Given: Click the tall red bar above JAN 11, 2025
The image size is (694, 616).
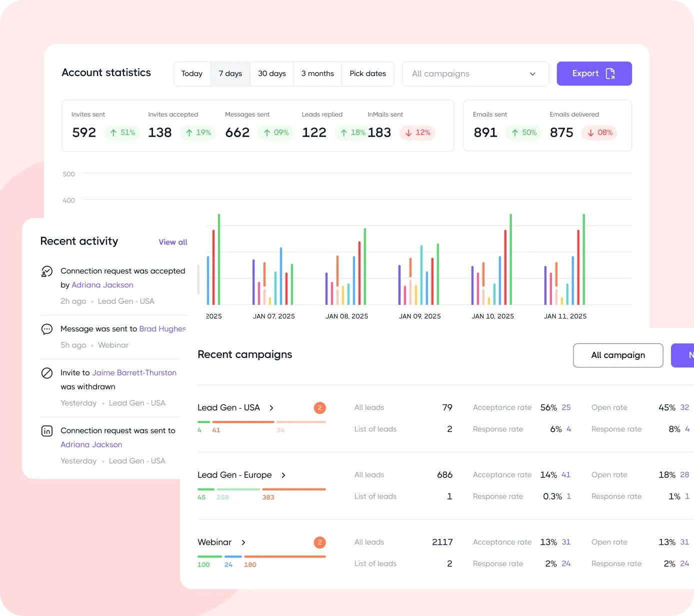Looking at the screenshot, I should point(578,267).
